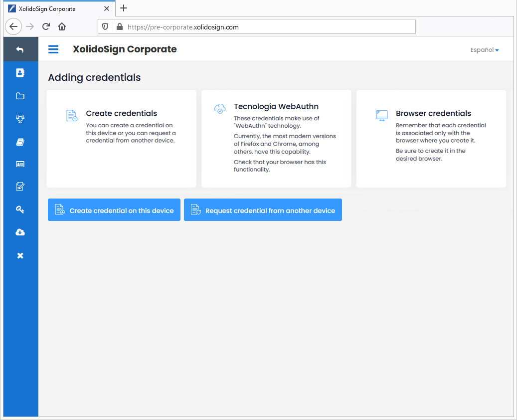Screen dimensions: 517x420
Task: Open the book icon in the sidebar
Action: (20, 142)
